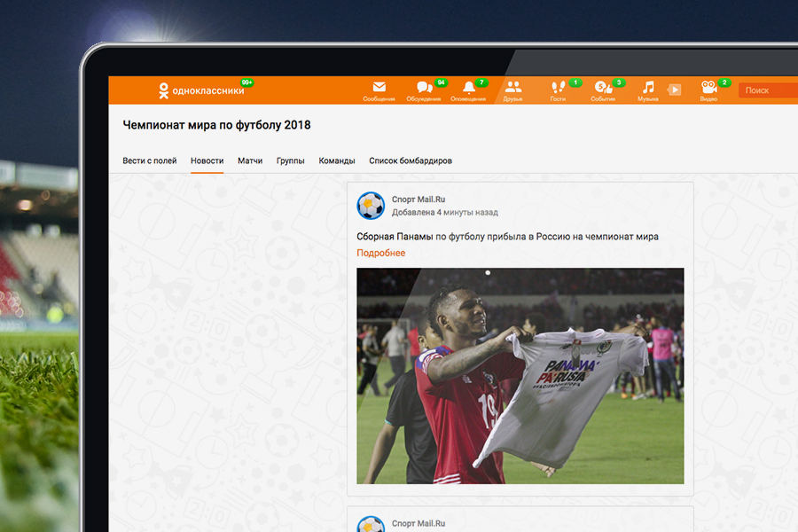
Task: Open the Матчи tab
Action: point(250,160)
